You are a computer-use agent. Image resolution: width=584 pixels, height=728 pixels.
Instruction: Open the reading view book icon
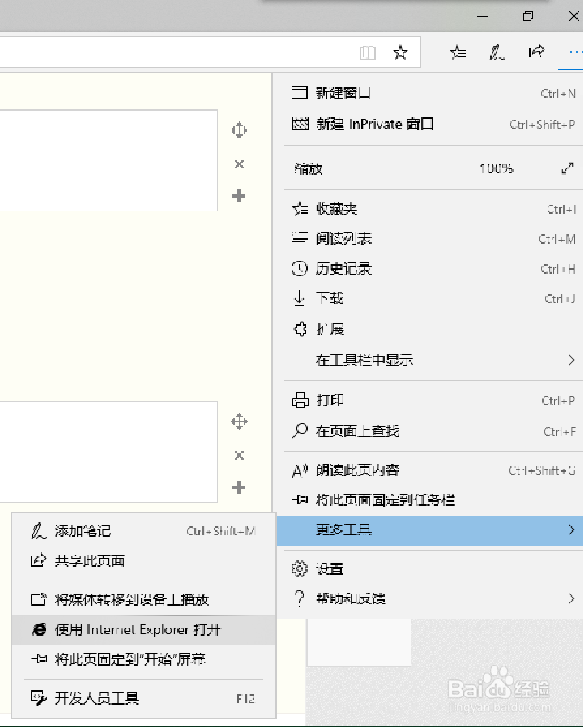click(x=369, y=53)
